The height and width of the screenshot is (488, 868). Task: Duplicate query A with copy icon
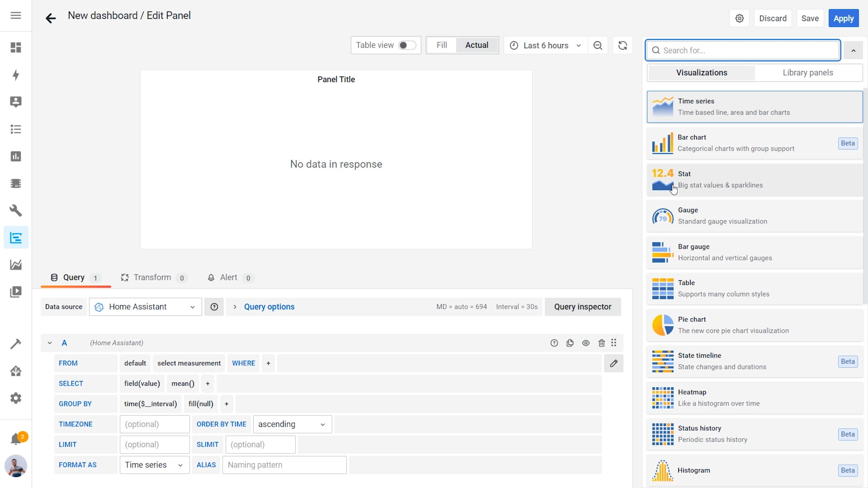pyautogui.click(x=570, y=343)
